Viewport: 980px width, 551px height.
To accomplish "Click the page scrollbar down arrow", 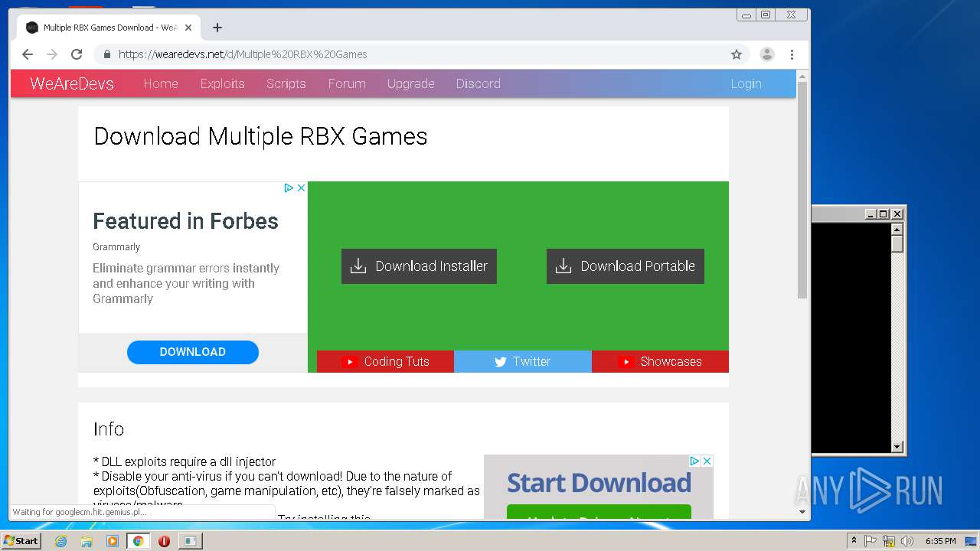I will [802, 511].
